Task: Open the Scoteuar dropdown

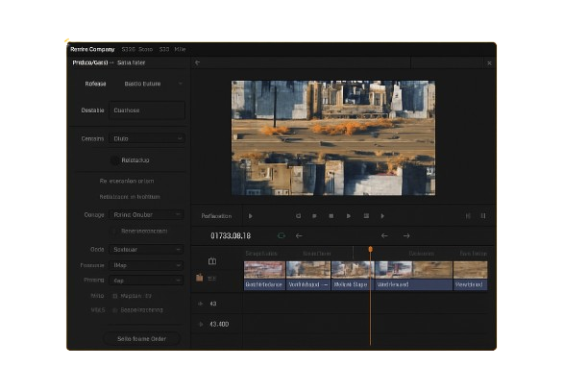Action: pos(146,250)
